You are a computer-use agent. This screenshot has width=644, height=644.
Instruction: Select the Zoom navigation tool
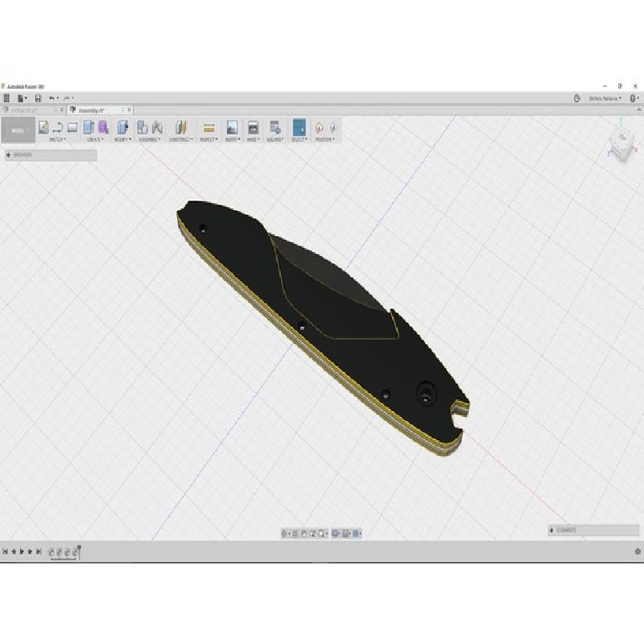coord(312,534)
